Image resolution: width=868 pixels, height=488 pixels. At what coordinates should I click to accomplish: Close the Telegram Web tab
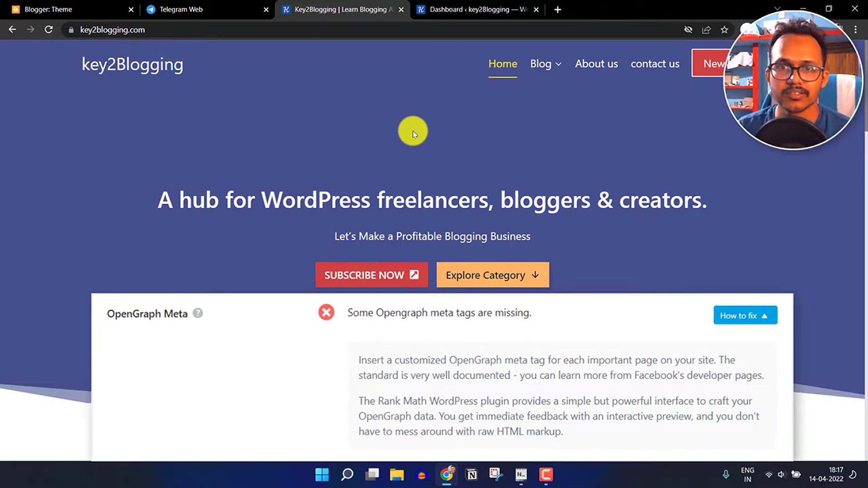(266, 9)
